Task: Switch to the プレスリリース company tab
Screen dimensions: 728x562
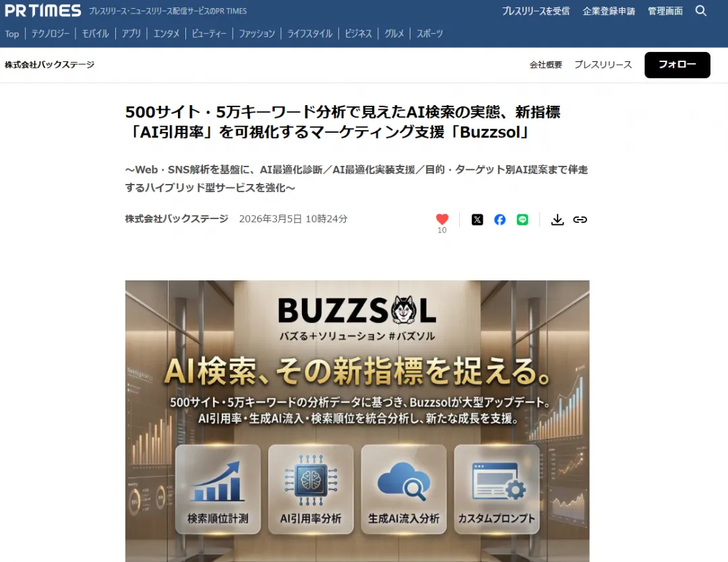Action: [x=603, y=65]
